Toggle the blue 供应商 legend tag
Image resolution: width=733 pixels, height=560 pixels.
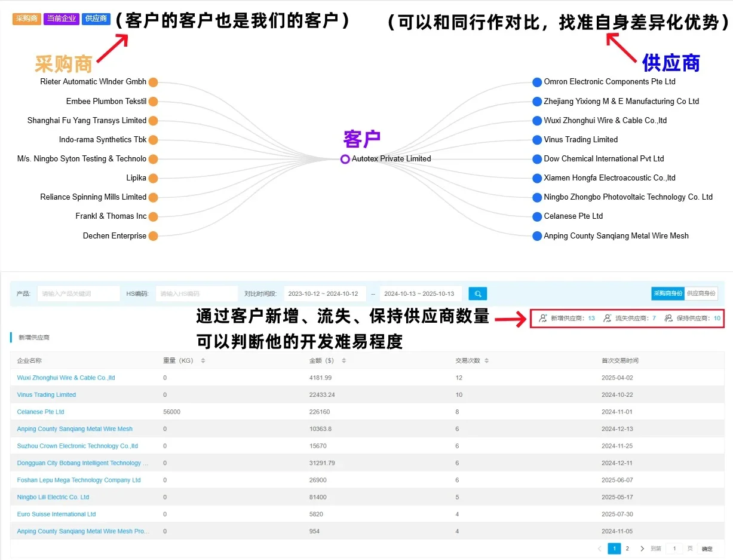coord(96,19)
